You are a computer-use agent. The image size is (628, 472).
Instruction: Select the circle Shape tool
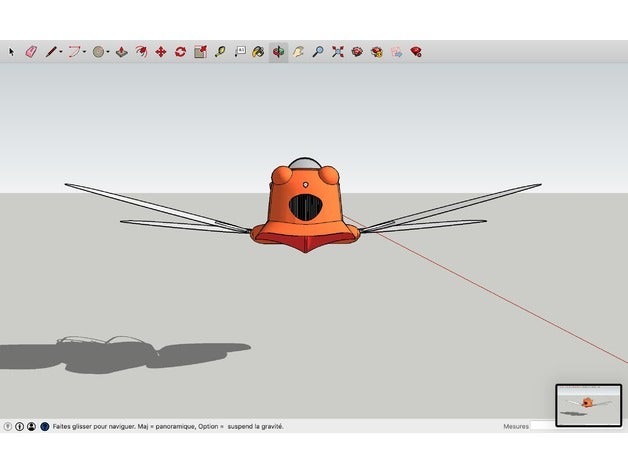(x=99, y=51)
